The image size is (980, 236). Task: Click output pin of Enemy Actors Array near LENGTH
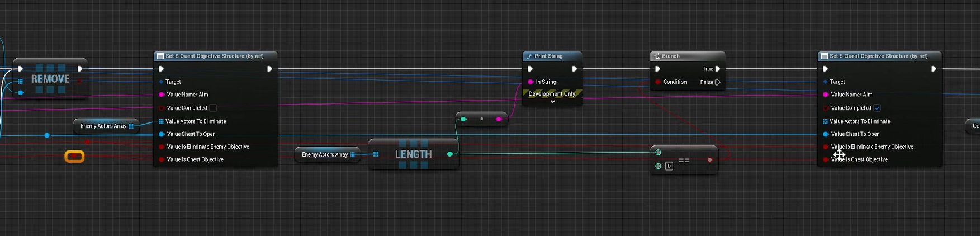pyautogui.click(x=353, y=154)
